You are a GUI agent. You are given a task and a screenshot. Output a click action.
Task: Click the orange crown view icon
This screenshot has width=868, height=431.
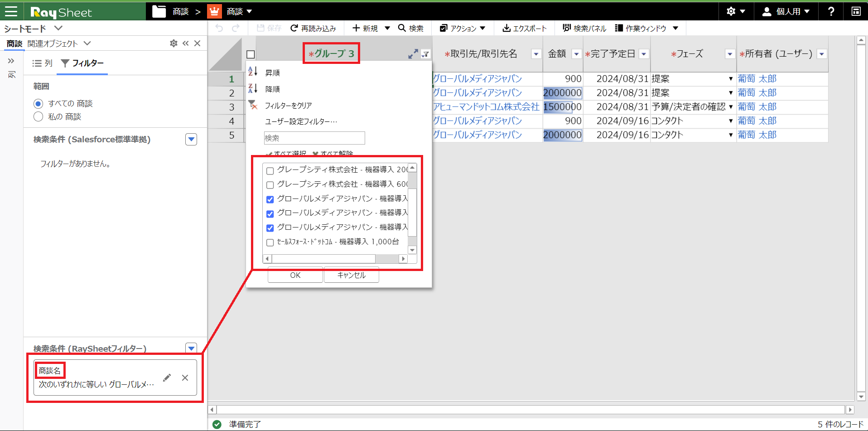214,11
